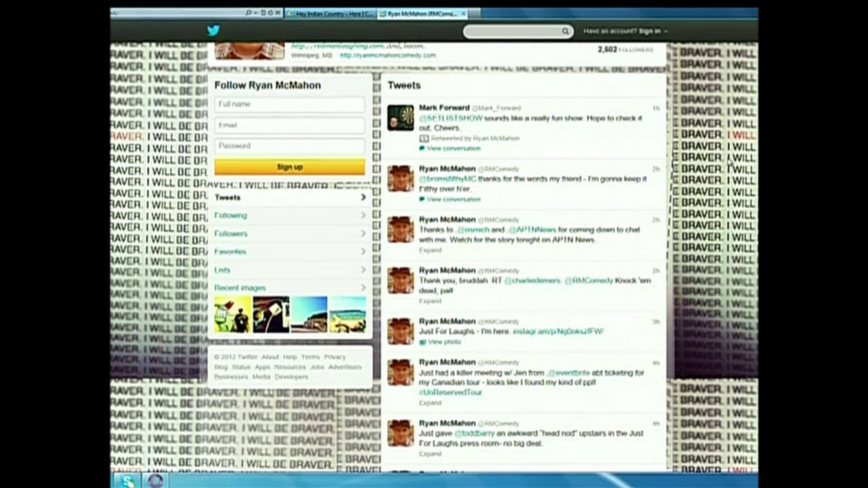Open Mark Forward's profile name link

[x=444, y=108]
